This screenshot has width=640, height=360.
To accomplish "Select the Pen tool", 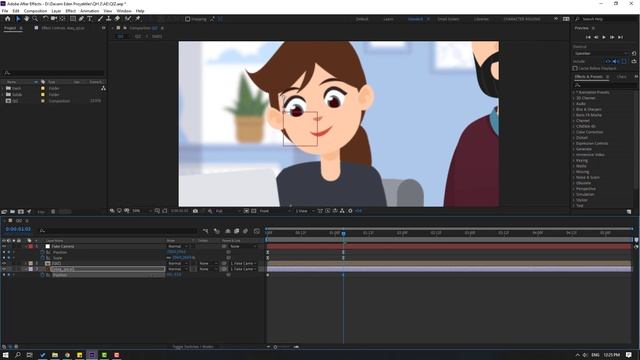I will (x=81, y=19).
